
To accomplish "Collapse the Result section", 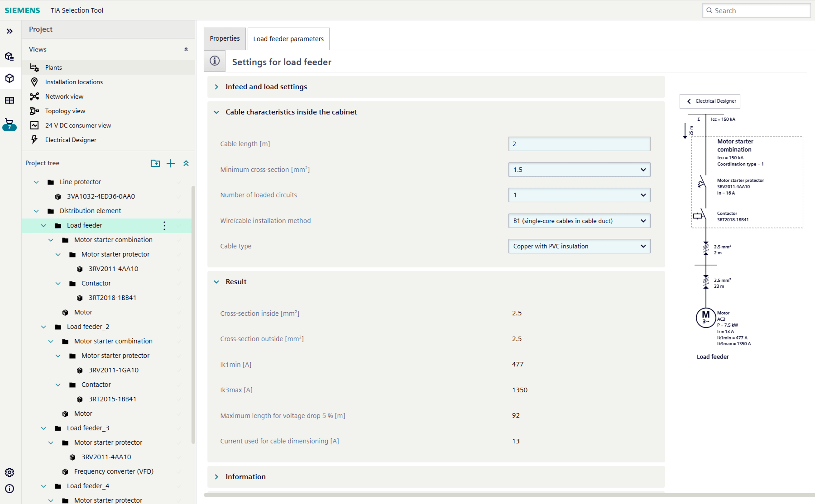I will click(x=217, y=282).
